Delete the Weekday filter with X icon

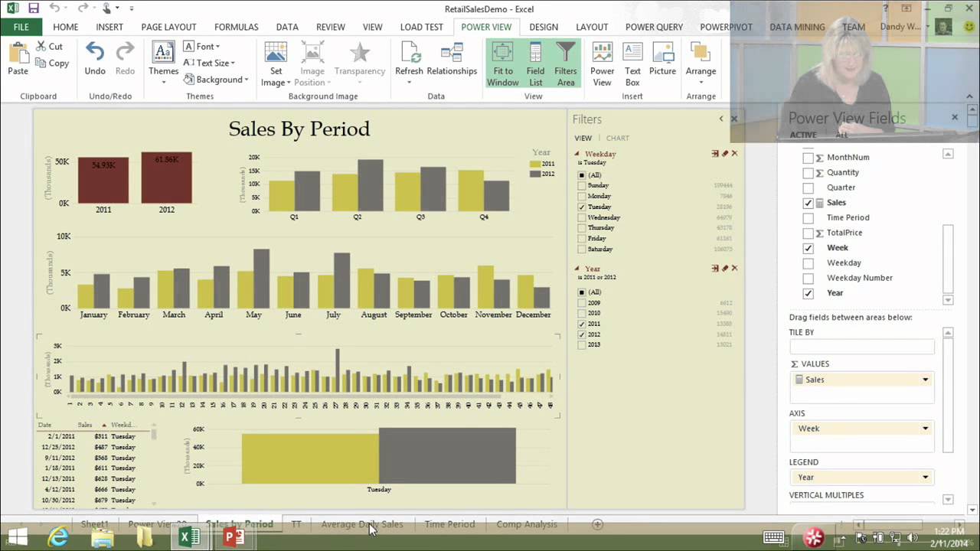734,154
